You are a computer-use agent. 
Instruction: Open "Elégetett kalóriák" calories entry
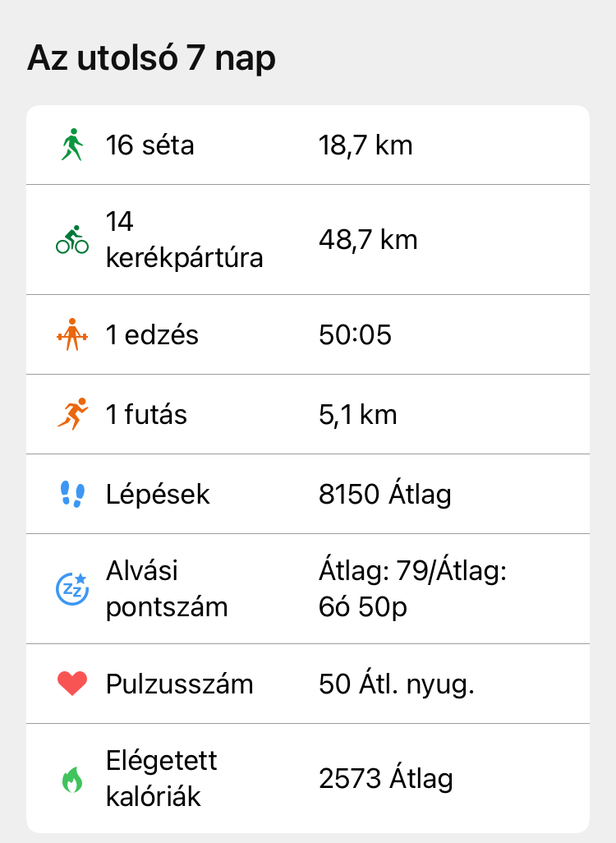[162, 778]
